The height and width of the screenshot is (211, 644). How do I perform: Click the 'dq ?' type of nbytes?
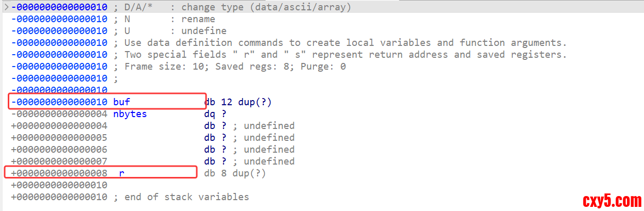point(213,113)
